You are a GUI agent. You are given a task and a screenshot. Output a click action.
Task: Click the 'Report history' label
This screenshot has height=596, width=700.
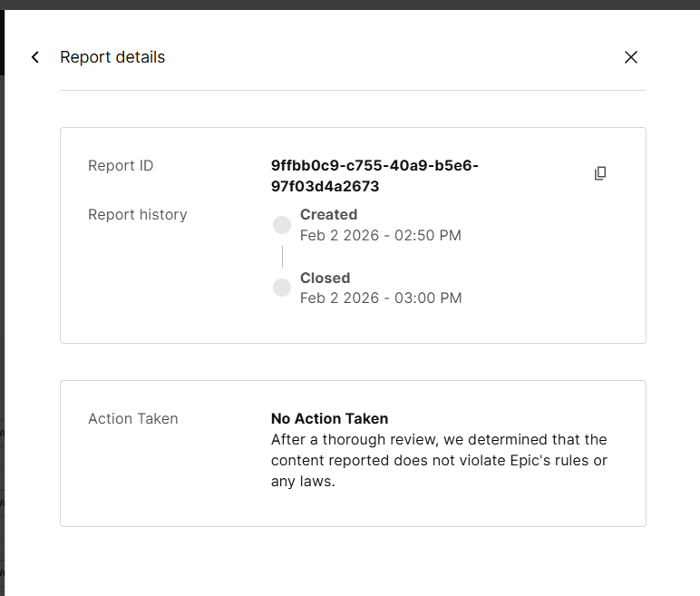click(x=138, y=214)
